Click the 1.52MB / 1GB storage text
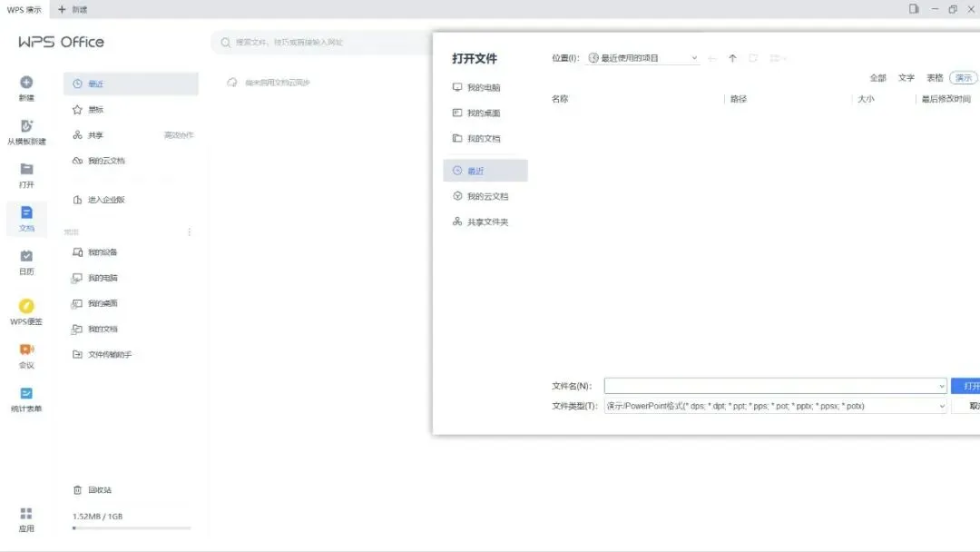Screen dimensions: 980x552 (x=97, y=517)
